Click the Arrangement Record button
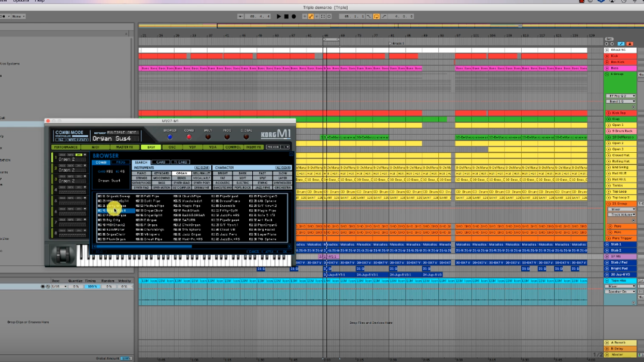Viewport: 644px width, 362px height. tap(293, 17)
